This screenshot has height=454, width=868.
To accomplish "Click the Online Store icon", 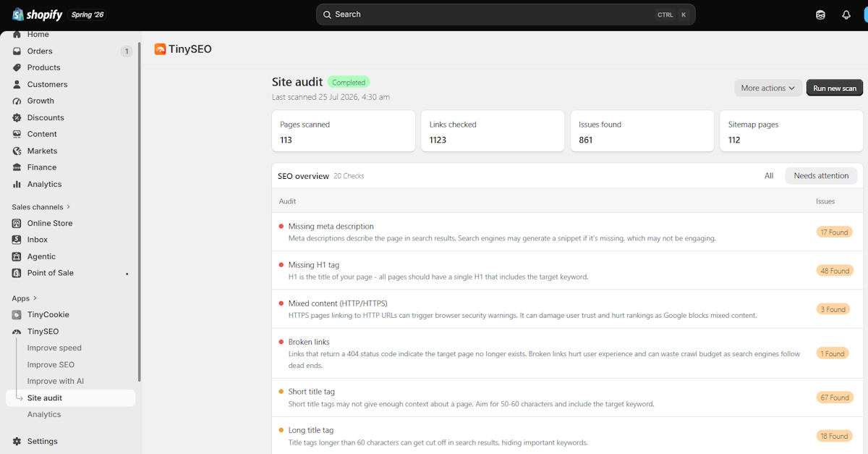I will click(x=17, y=223).
